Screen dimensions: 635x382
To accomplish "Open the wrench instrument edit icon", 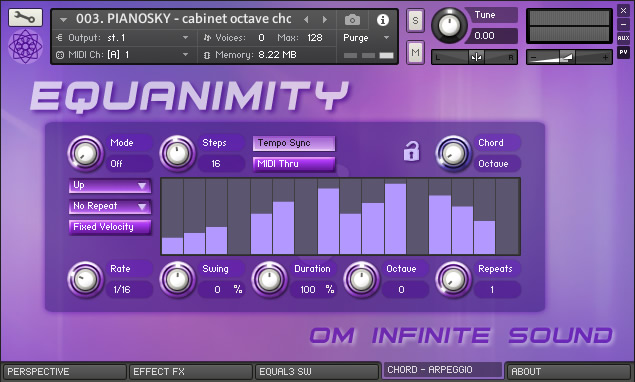I will pos(25,17).
